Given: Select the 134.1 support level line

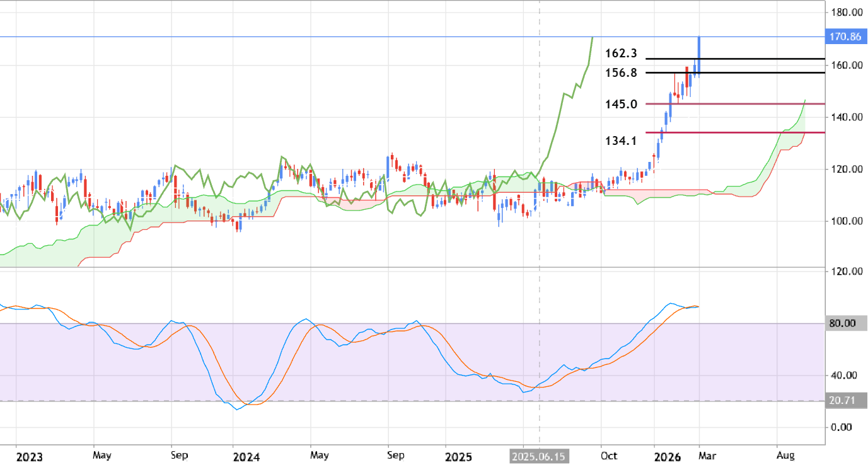Looking at the screenshot, I should click(x=725, y=132).
